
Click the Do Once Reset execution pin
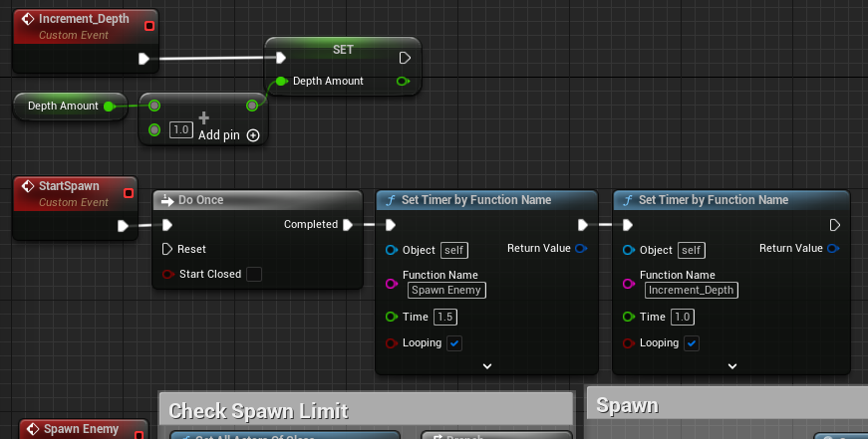(167, 249)
